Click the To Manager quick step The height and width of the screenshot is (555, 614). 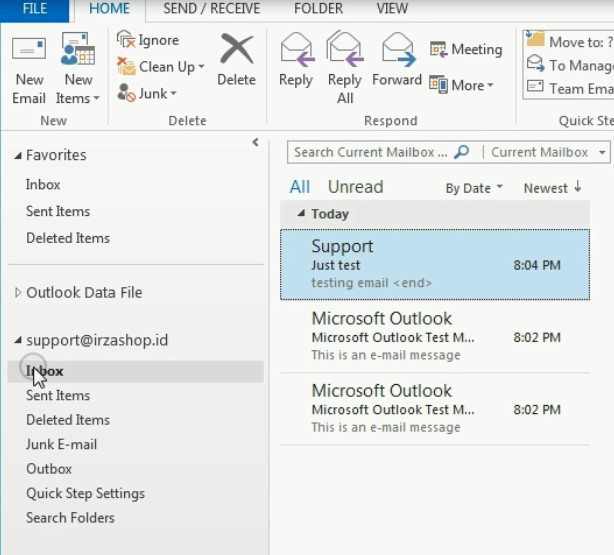(x=570, y=65)
